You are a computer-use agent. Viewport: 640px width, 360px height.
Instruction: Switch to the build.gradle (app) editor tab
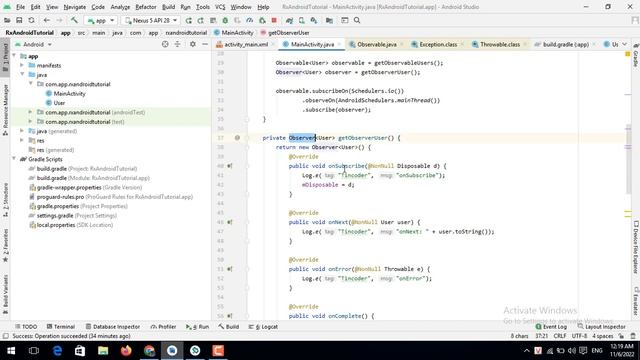coord(565,44)
